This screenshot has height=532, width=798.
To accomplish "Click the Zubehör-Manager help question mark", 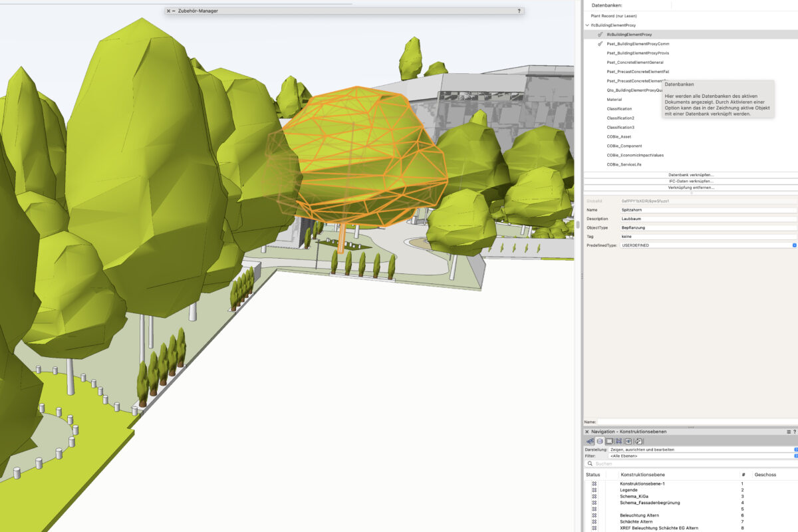I will point(519,11).
